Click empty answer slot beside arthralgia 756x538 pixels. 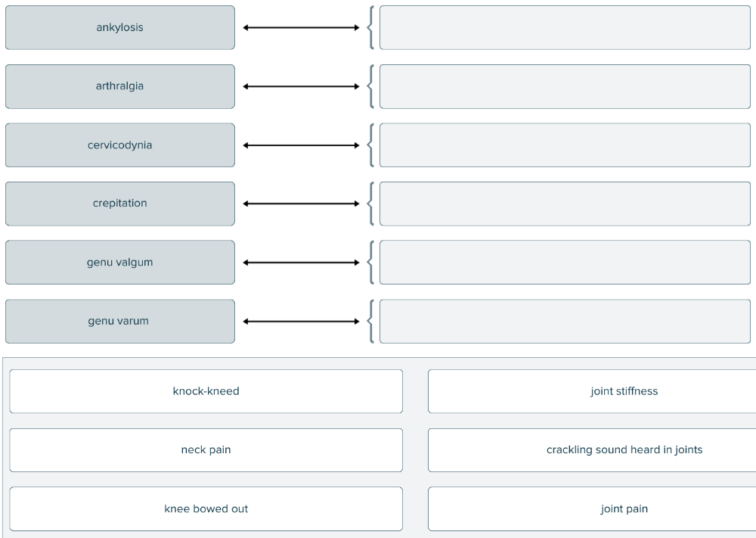tap(565, 86)
